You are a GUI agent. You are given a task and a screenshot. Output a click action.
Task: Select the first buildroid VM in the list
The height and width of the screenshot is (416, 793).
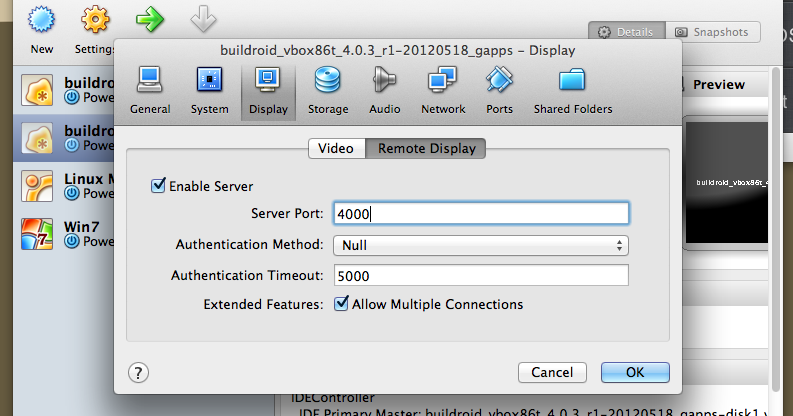[x=64, y=90]
